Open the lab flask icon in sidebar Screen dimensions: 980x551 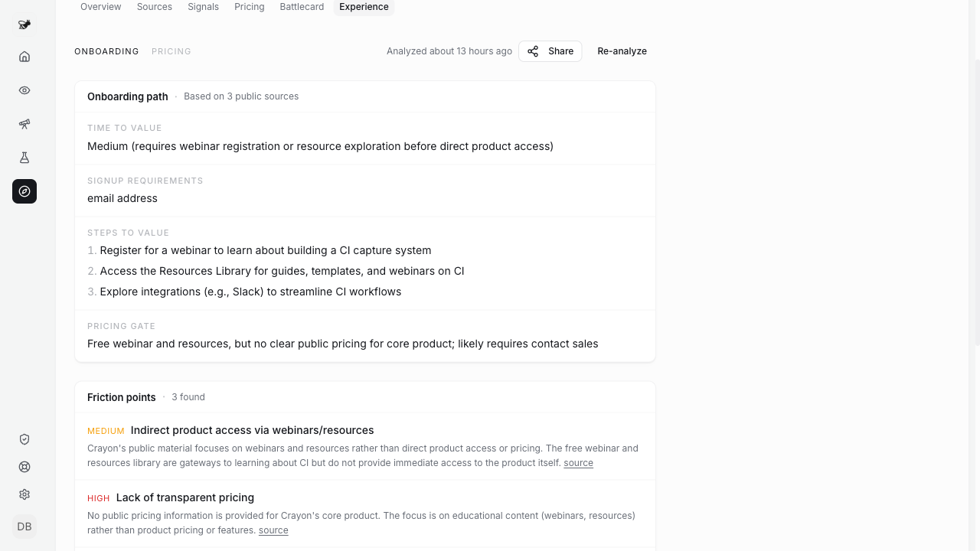24,158
